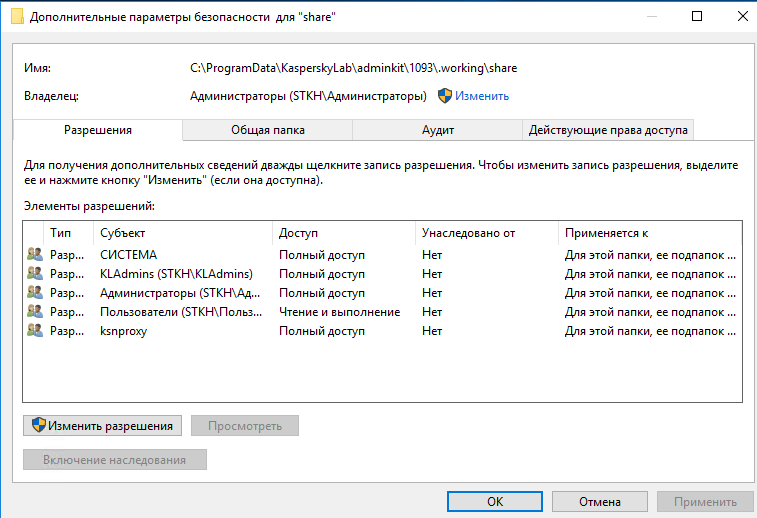Click the Применяется к column header
Viewport: 757px width, 518px height.
click(648, 233)
